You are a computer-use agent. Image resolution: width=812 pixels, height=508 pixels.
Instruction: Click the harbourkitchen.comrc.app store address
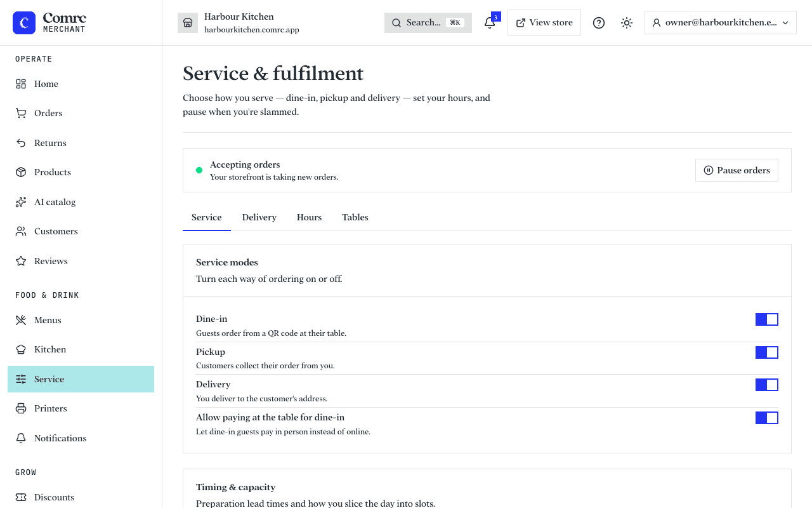(252, 30)
